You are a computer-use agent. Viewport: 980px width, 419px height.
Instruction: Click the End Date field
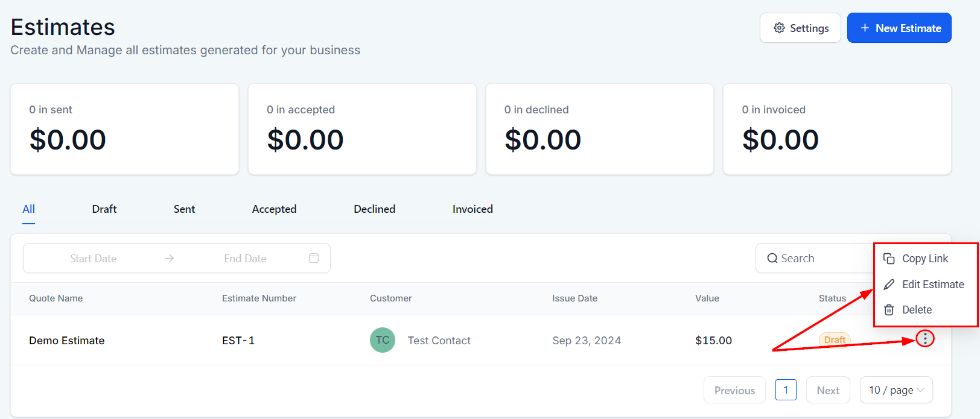coord(245,259)
